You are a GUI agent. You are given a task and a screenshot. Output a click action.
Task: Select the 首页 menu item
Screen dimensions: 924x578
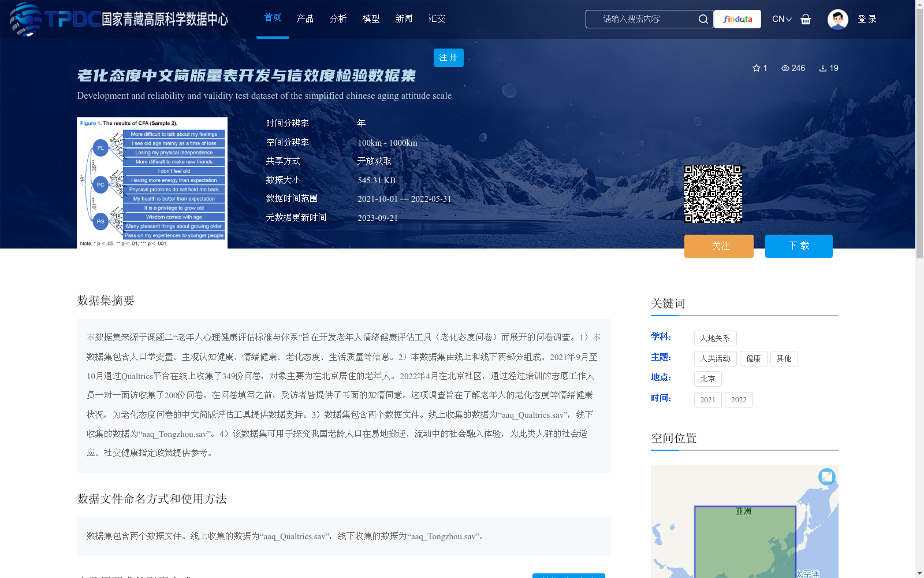click(x=273, y=18)
